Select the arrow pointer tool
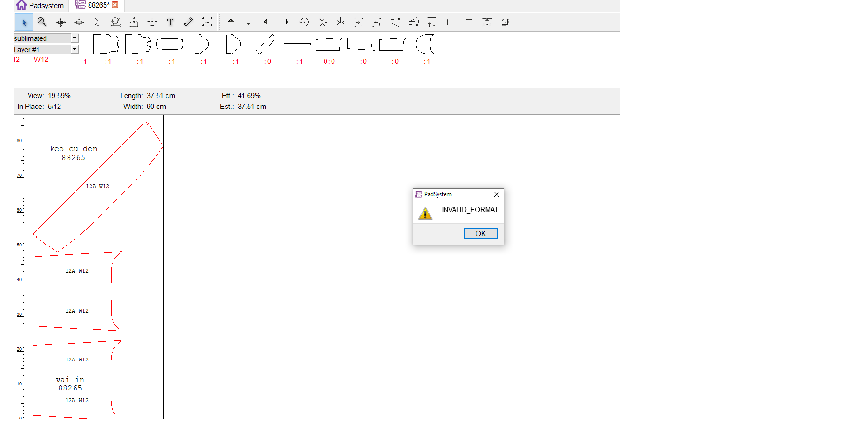868x421 pixels. [x=24, y=22]
